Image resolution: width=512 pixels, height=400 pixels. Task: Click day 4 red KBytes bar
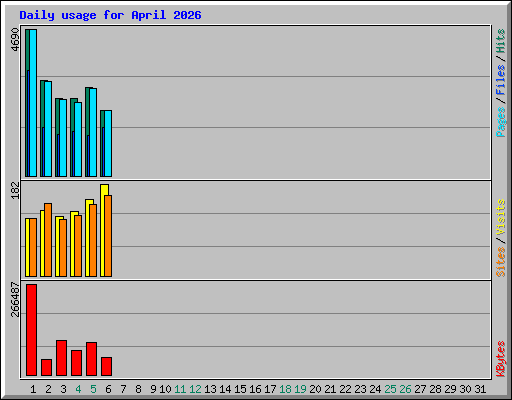click(77, 363)
